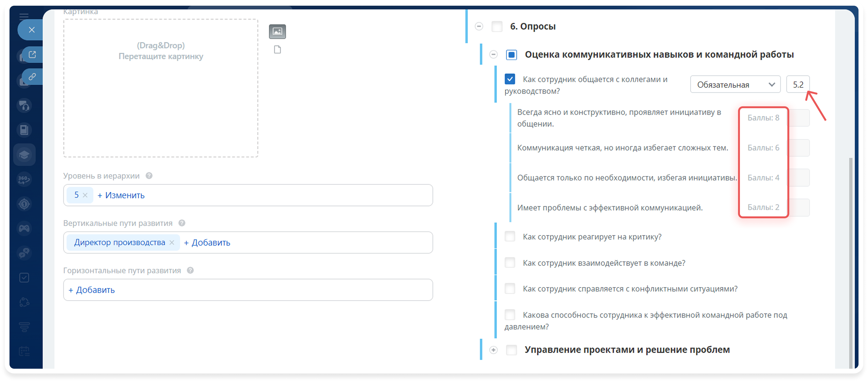Uncheck Как сотрудник общается с коллегами question
The height and width of the screenshot is (382, 868).
pos(510,79)
